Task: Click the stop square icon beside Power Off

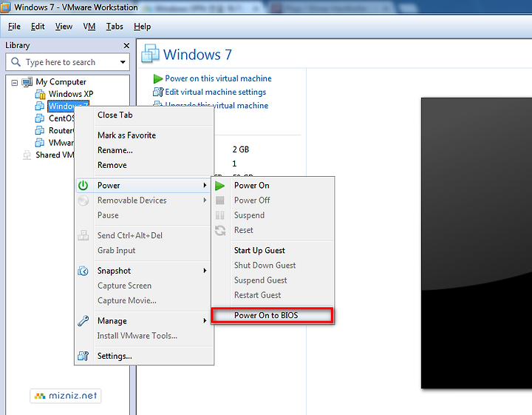Action: pyautogui.click(x=220, y=200)
